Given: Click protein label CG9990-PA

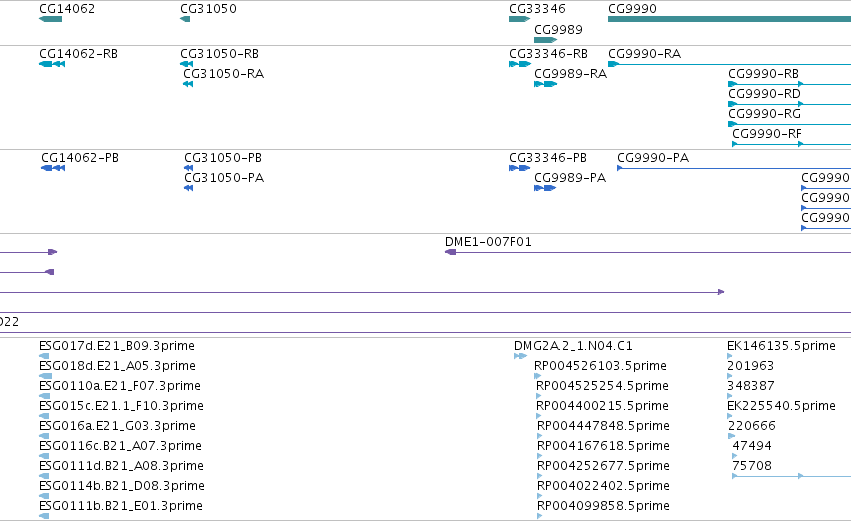Looking at the screenshot, I should [x=653, y=158].
